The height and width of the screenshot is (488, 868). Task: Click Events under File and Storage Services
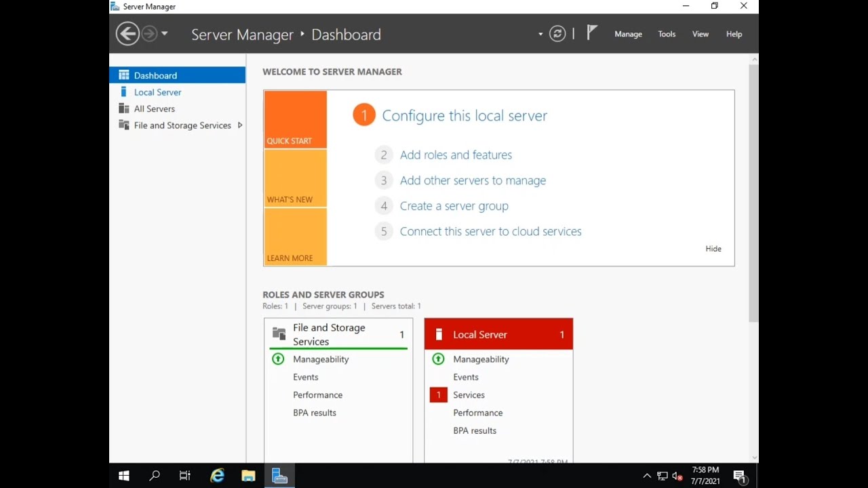click(x=306, y=377)
